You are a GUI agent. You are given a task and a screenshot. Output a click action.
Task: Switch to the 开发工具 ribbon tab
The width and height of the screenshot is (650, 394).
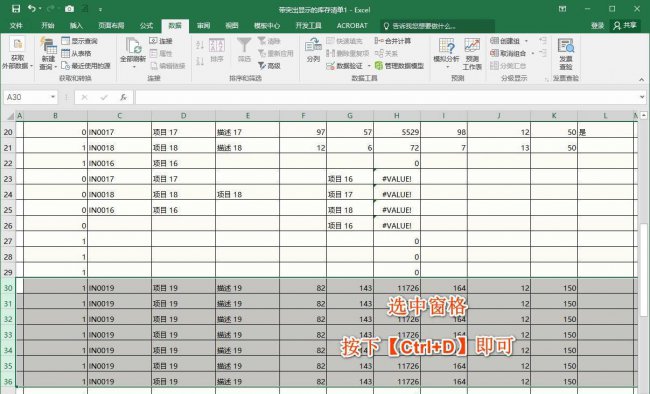pos(308,26)
